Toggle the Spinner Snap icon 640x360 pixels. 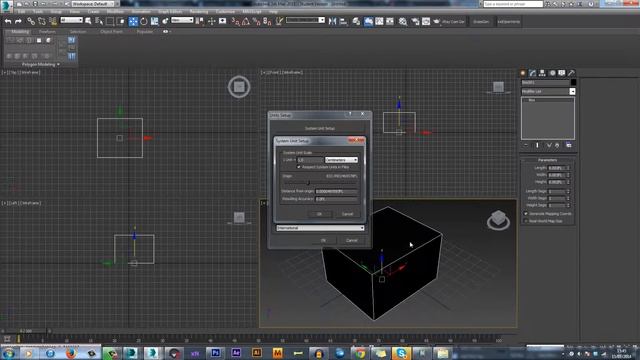(267, 21)
